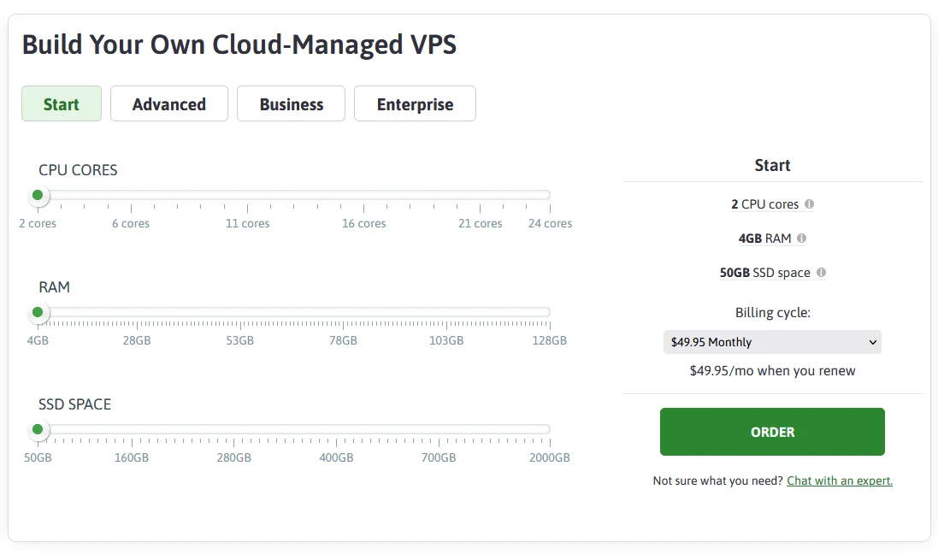This screenshot has width=938, height=560.
Task: Click the ORDER button
Action: pyautogui.click(x=772, y=432)
